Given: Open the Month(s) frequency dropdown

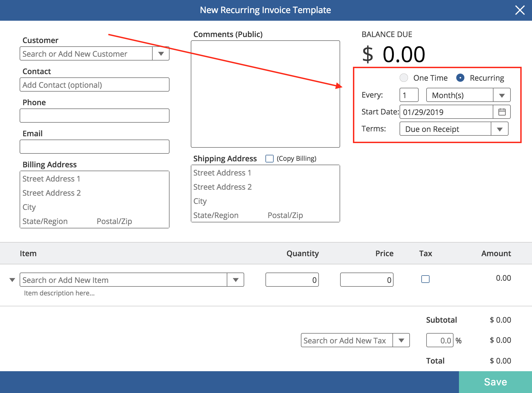Looking at the screenshot, I should [x=502, y=95].
